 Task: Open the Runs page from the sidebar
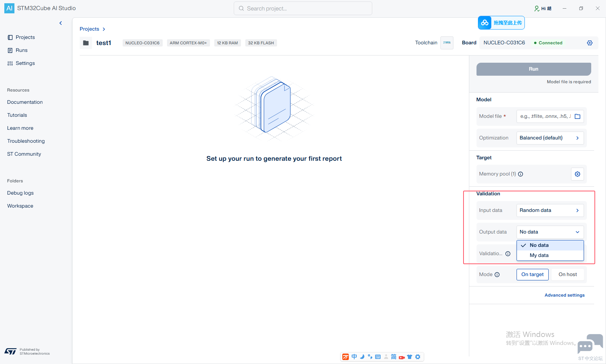[x=18, y=50]
